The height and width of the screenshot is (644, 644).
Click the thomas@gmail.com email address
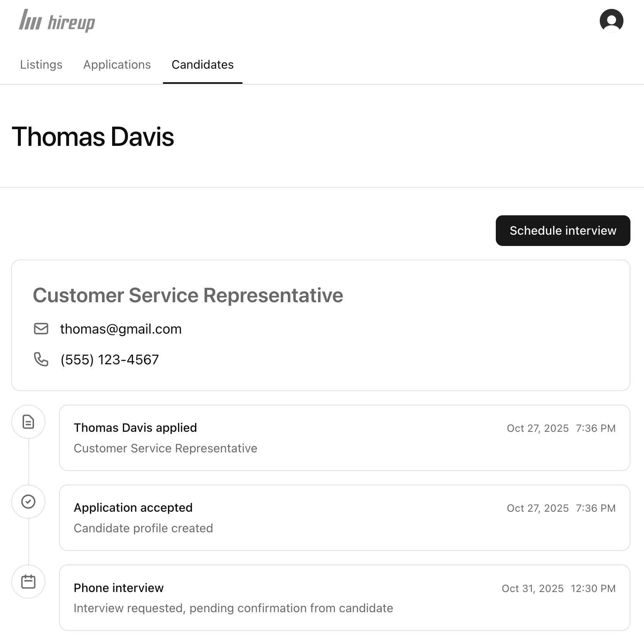tap(121, 329)
